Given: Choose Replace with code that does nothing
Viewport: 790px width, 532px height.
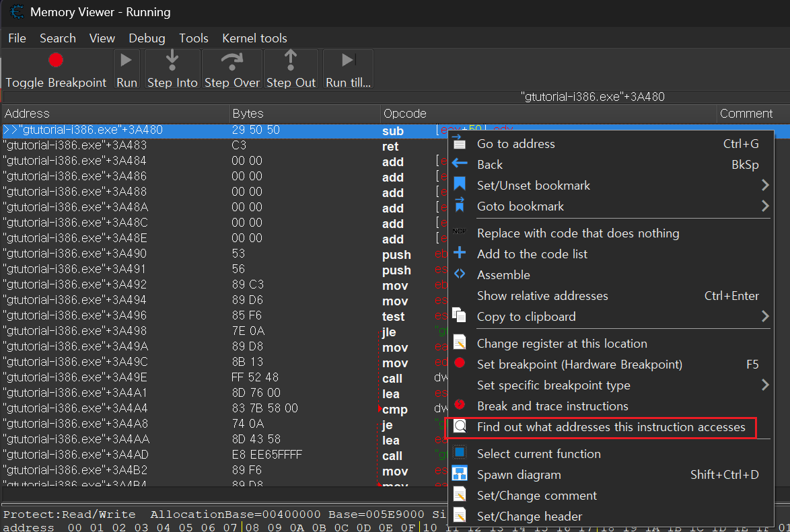Looking at the screenshot, I should (578, 233).
